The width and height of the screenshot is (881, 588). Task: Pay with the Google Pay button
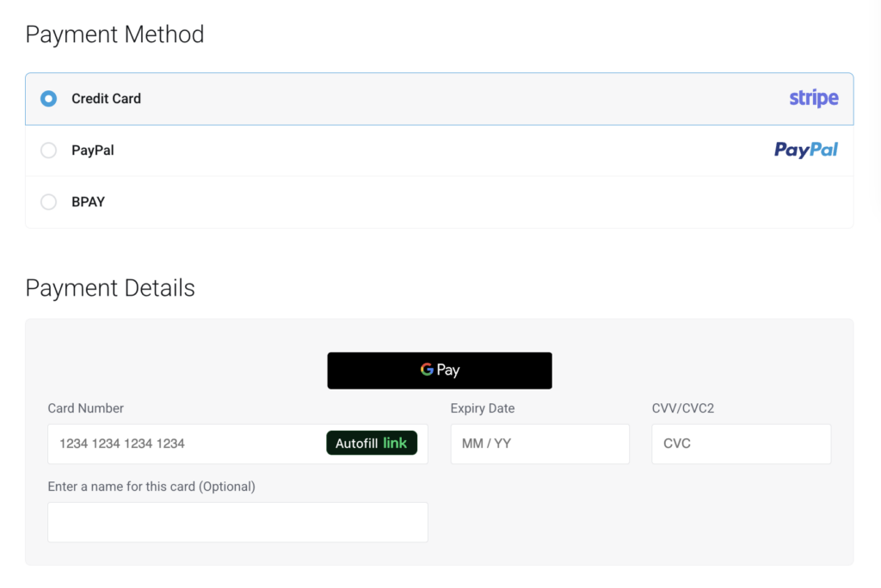point(440,371)
